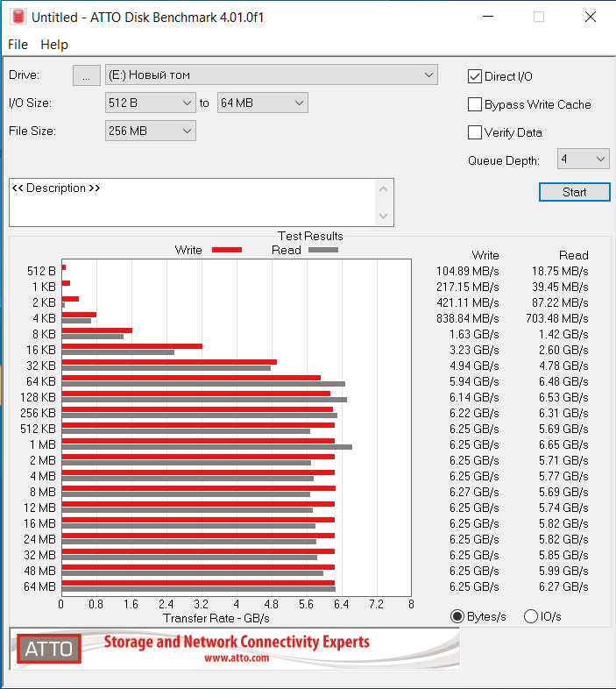616x689 pixels.
Task: Click the 5.99 GB/s read result
Action: (x=563, y=571)
